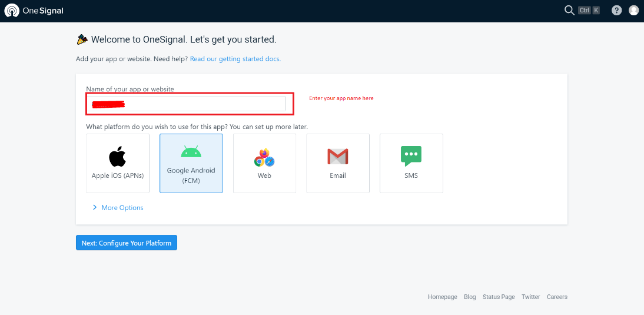The width and height of the screenshot is (644, 315).
Task: Pick the Email platform option
Action: [x=338, y=163]
